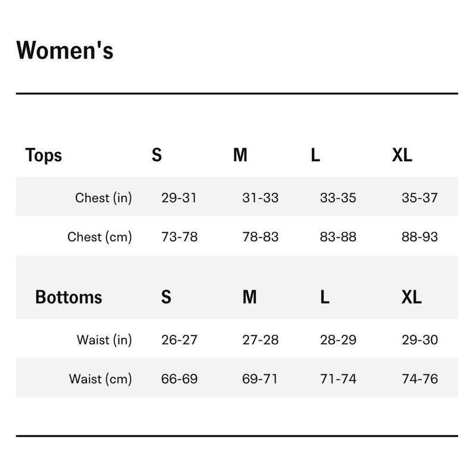476x476 pixels.
Task: Click the 29-31 chest inches value
Action: [x=179, y=198]
